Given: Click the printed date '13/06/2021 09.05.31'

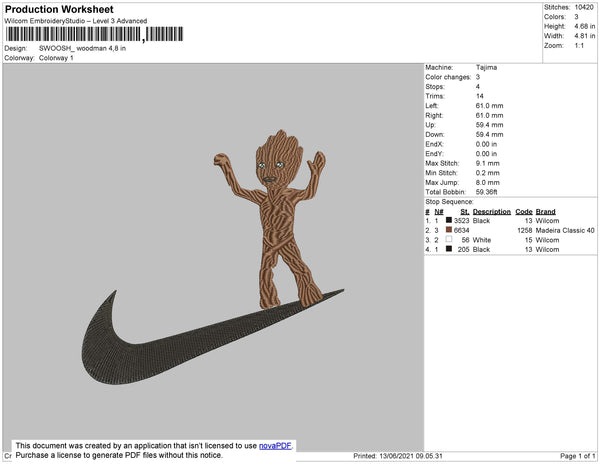Looking at the screenshot, I should (411, 456).
